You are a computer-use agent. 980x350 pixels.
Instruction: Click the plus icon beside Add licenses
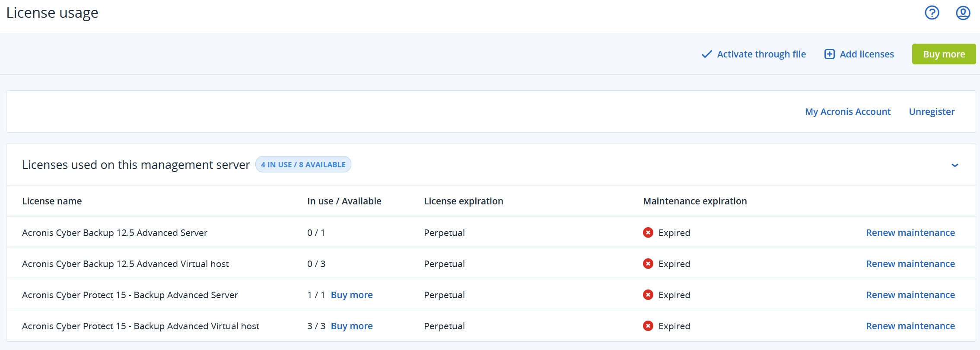830,54
